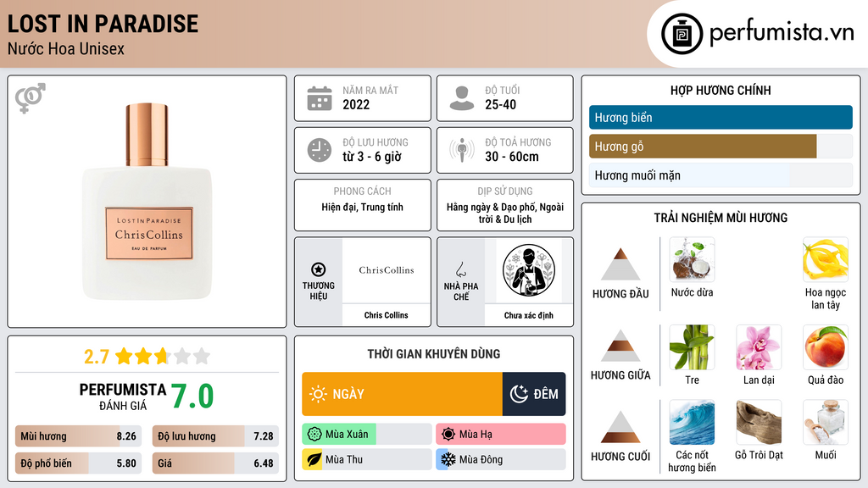
Task: Select the Gỗ Trôi Dạt driftwood image
Action: pos(759,422)
